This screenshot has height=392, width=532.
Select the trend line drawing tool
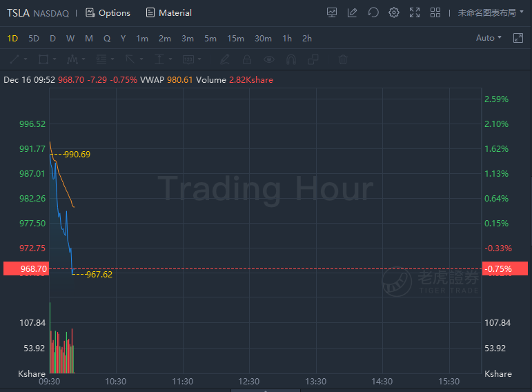[x=14, y=60]
